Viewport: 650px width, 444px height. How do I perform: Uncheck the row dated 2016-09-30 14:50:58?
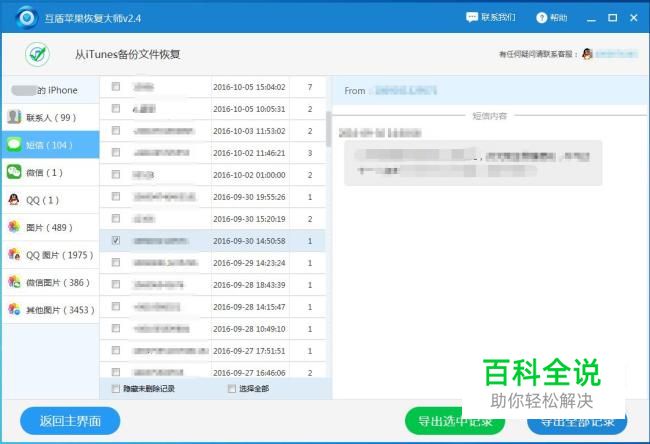click(116, 240)
